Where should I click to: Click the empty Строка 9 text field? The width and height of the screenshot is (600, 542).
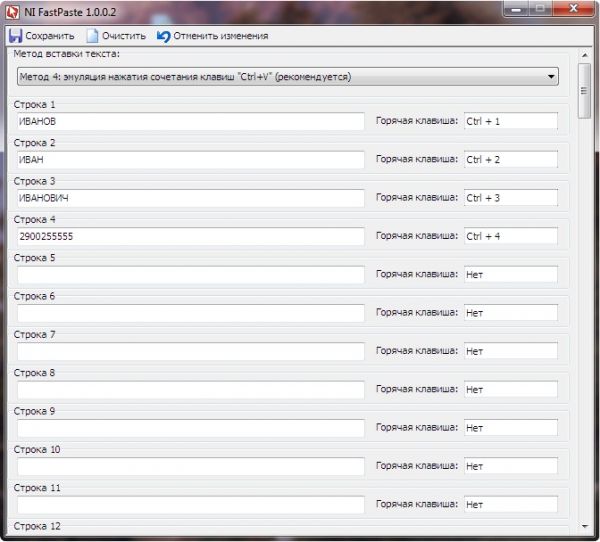[191, 428]
